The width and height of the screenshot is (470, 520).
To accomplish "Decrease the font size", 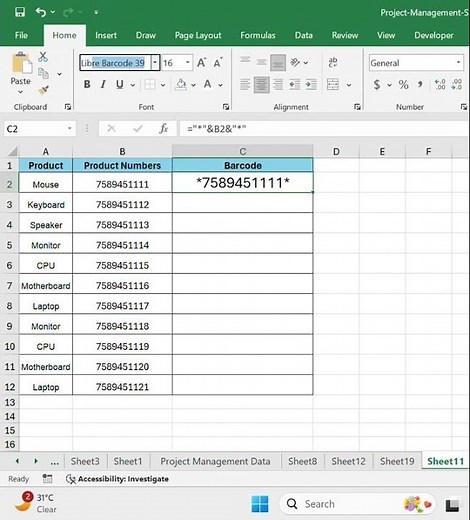I will (218, 63).
